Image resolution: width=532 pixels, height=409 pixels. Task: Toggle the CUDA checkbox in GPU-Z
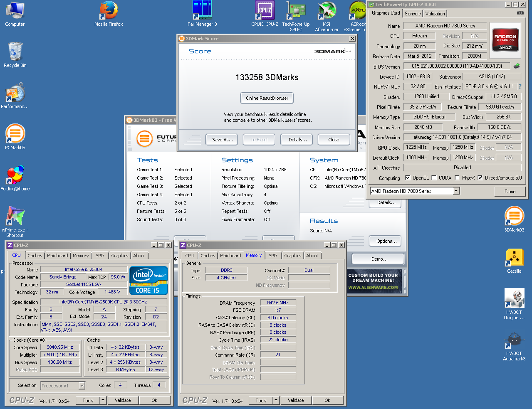click(434, 177)
